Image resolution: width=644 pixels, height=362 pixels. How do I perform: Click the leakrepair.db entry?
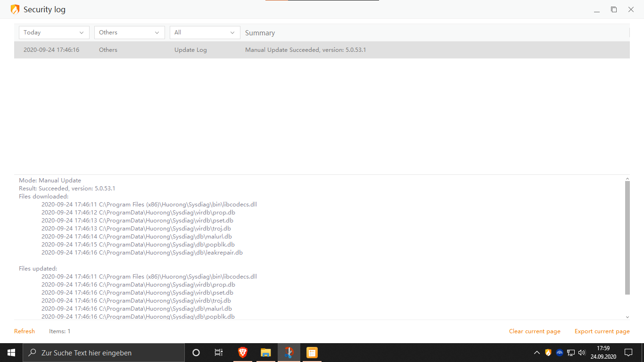pos(142,253)
